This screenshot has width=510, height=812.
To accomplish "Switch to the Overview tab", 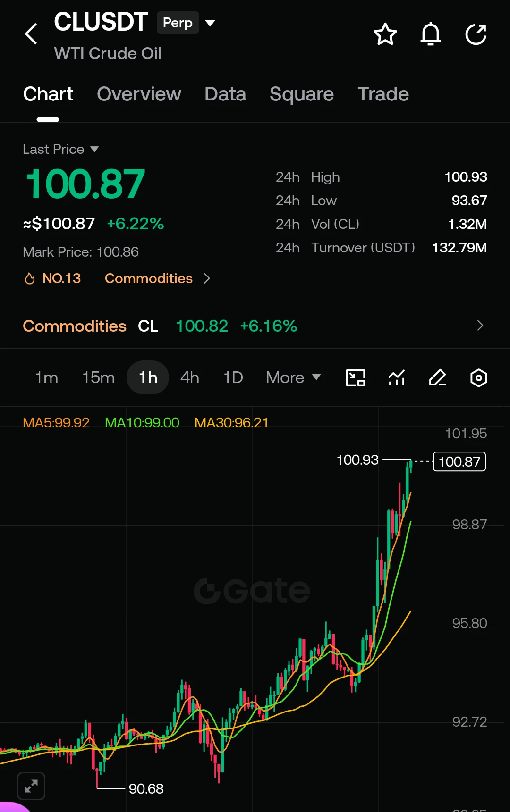I will (139, 94).
